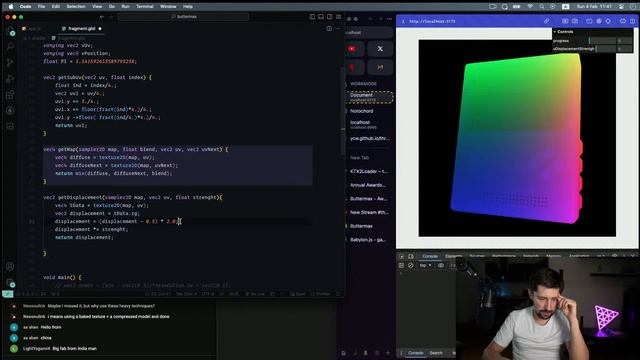Image resolution: width=640 pixels, height=360 pixels.
Task: Adjust the progress slider in Controls
Action: coord(602,41)
